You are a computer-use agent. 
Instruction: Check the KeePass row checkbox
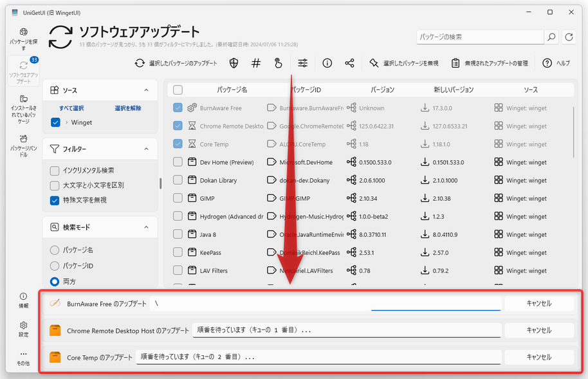coord(178,252)
